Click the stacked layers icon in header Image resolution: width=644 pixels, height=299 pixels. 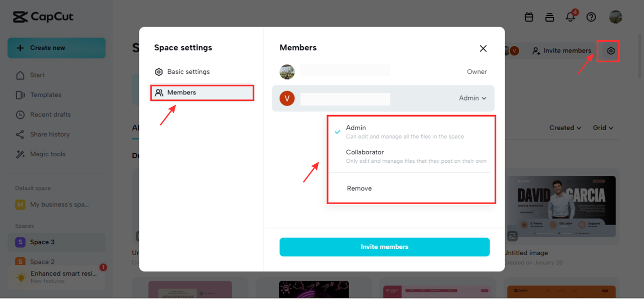pyautogui.click(x=549, y=17)
